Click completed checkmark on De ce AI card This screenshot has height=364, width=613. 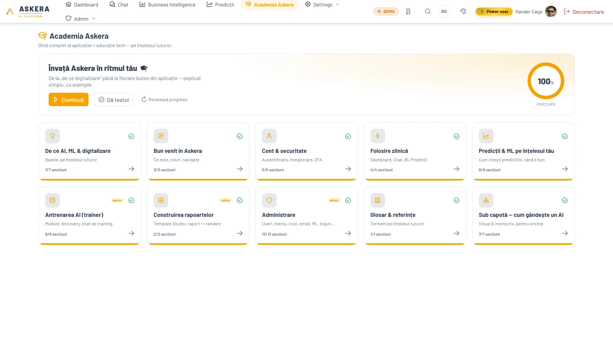coord(131,136)
